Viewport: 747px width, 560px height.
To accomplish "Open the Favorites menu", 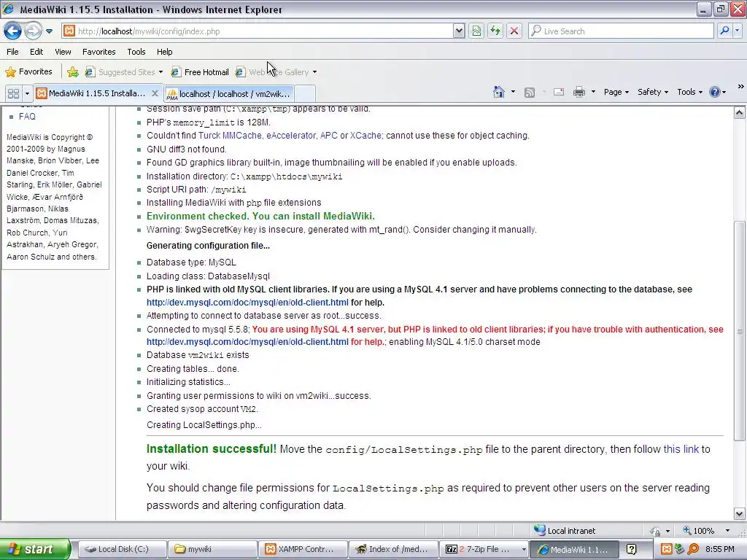I will pyautogui.click(x=98, y=52).
